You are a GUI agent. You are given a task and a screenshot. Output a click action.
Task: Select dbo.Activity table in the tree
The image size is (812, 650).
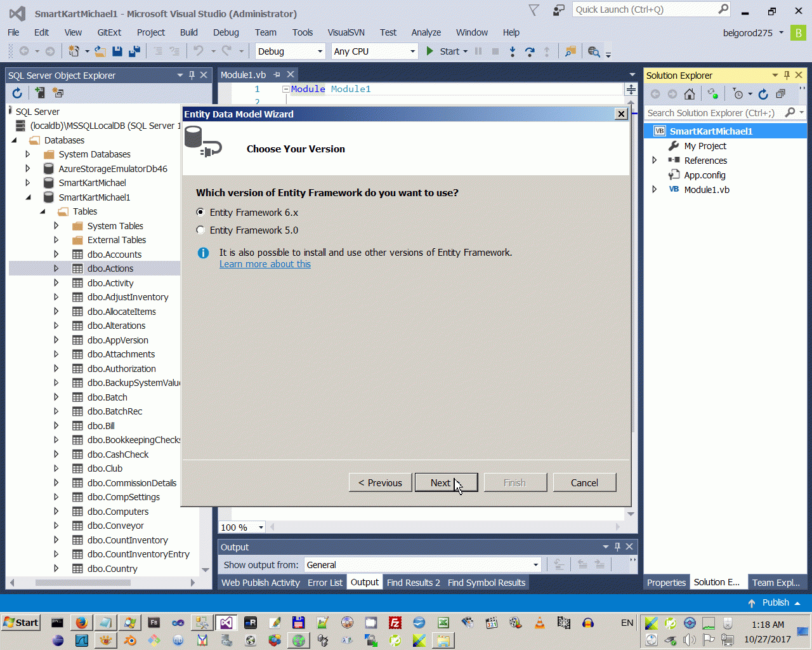(x=110, y=283)
